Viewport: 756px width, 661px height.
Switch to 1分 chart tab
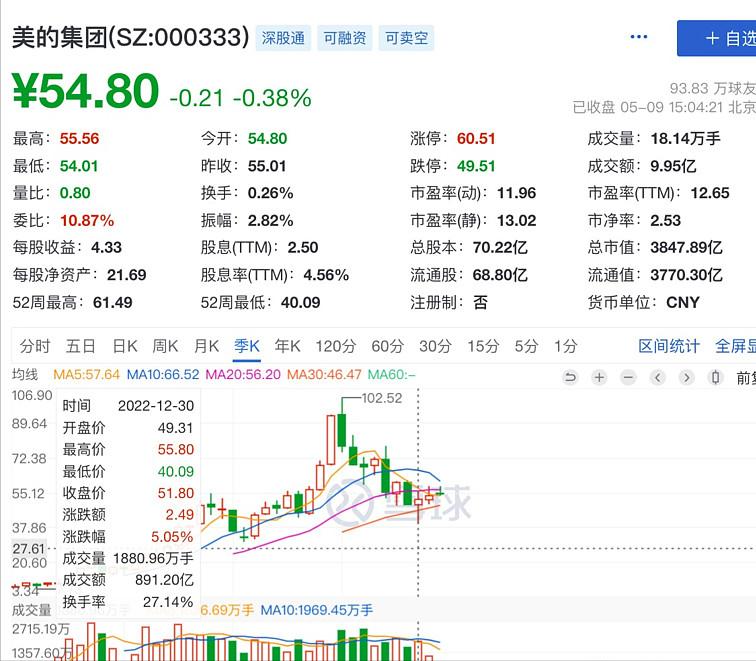tap(566, 346)
